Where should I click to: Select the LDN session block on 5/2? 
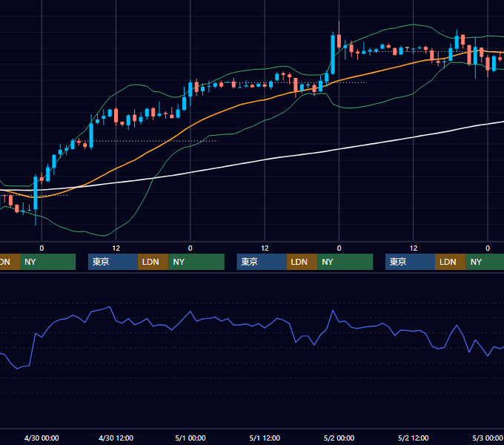pyautogui.click(x=451, y=262)
